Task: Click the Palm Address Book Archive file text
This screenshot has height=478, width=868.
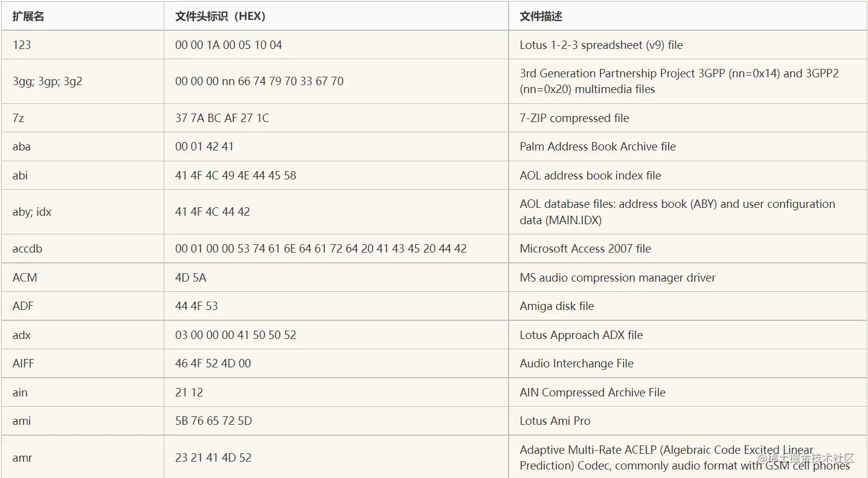Action: pos(597,146)
